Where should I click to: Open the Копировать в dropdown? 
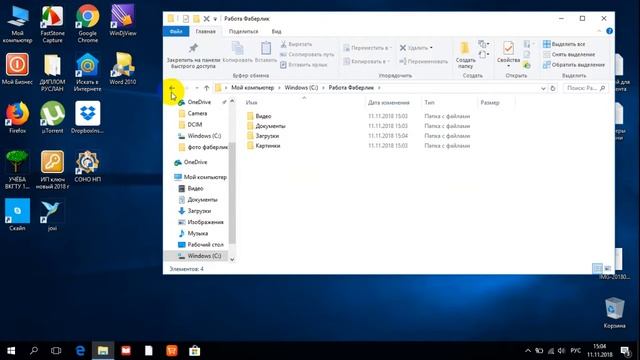click(367, 61)
